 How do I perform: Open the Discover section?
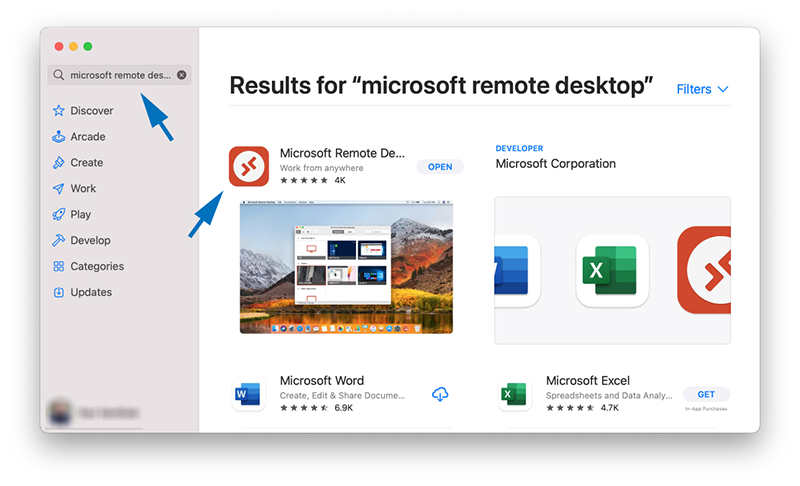(91, 111)
